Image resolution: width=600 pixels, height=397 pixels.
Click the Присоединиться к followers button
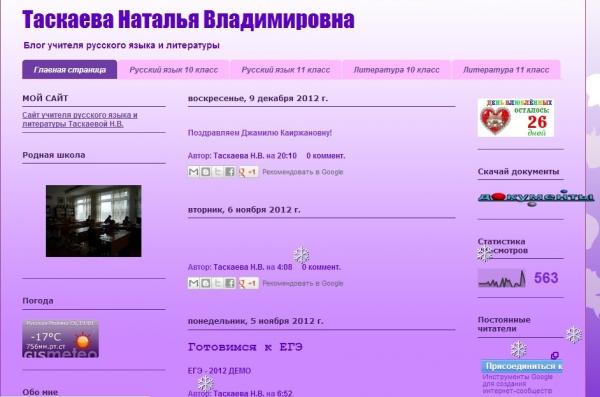click(x=522, y=366)
